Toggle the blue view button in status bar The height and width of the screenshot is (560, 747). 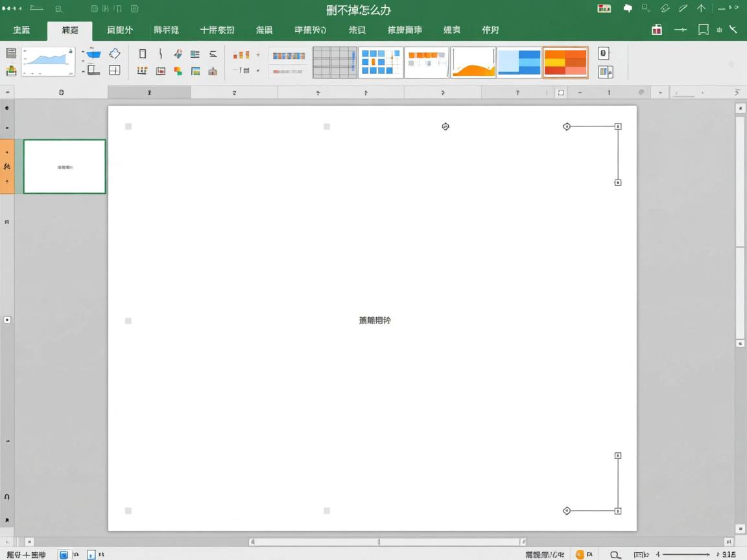pos(64,555)
